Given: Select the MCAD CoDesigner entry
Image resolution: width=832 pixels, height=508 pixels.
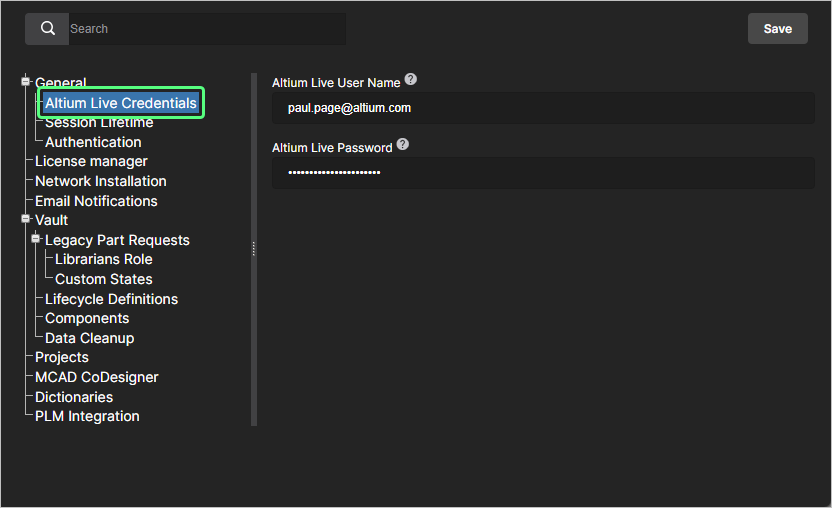Looking at the screenshot, I should (96, 377).
